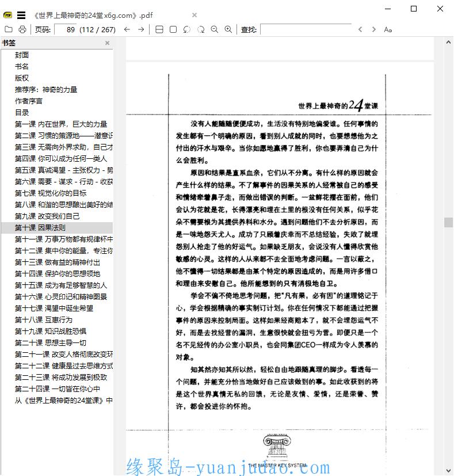Jump to 第十六课 心灵印记和精神图景
Image resolution: width=454 pixels, height=476 pixels.
(x=61, y=297)
